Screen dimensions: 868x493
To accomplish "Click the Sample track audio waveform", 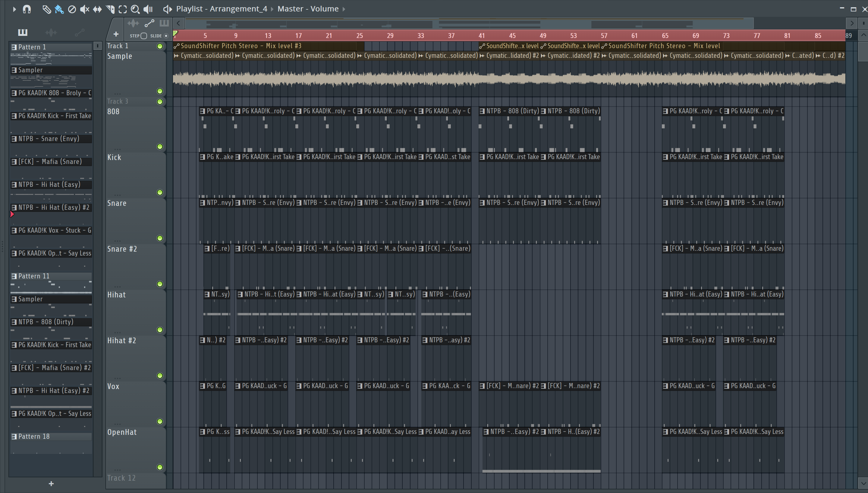I will coord(509,79).
